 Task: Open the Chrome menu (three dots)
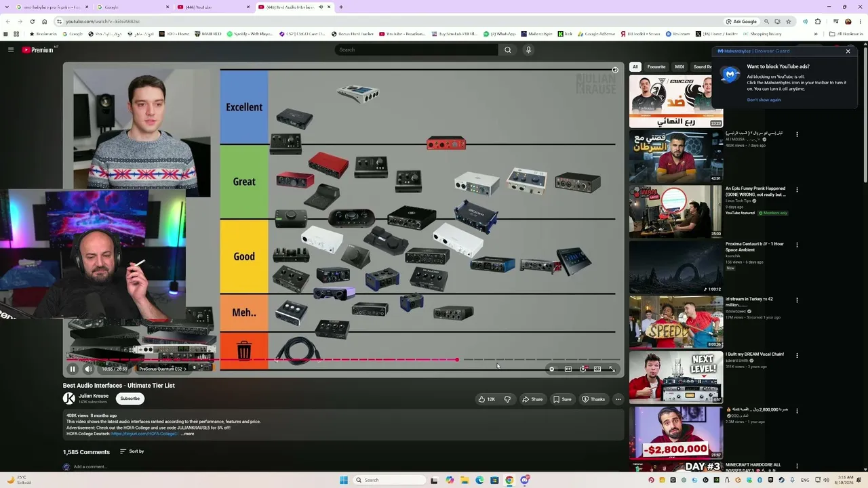[860, 22]
